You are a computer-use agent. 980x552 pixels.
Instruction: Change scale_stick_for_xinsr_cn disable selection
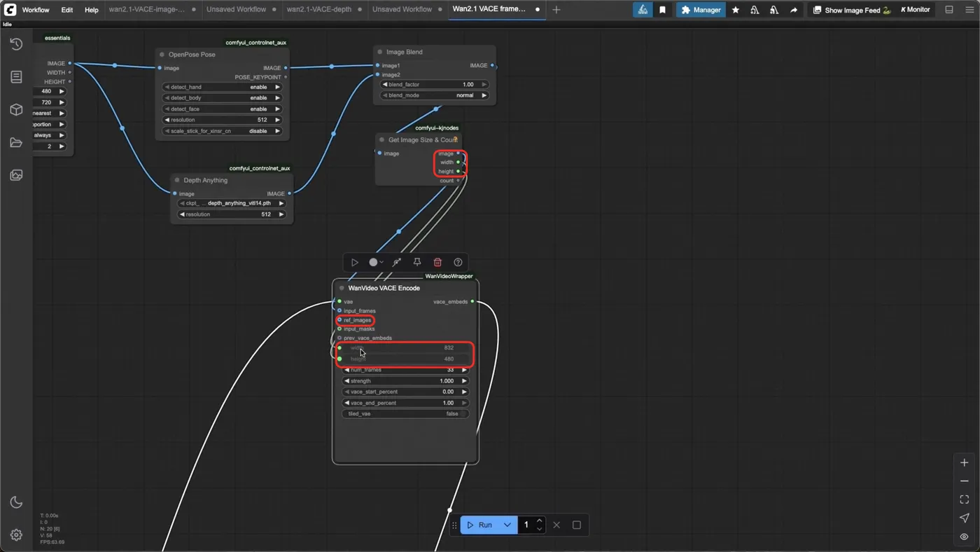(222, 131)
